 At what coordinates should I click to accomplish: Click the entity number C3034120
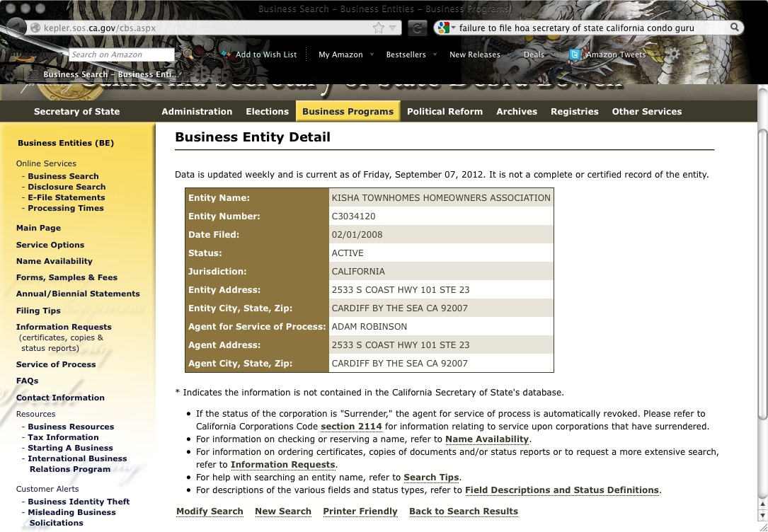pos(354,216)
